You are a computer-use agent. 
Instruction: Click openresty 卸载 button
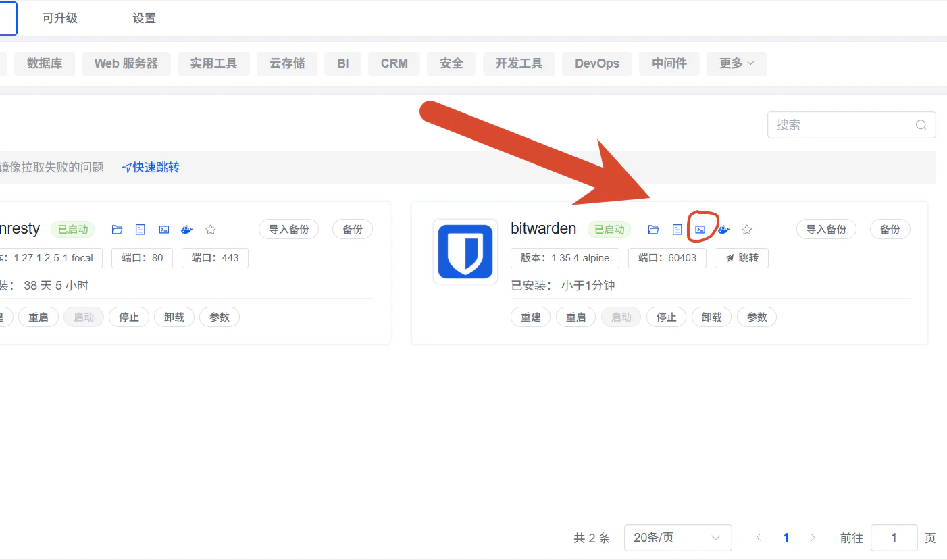174,317
